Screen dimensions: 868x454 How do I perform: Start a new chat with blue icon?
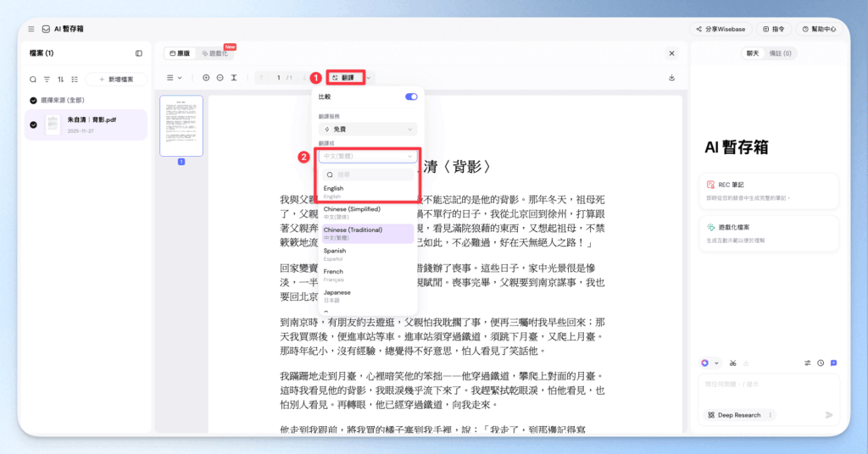point(834,363)
